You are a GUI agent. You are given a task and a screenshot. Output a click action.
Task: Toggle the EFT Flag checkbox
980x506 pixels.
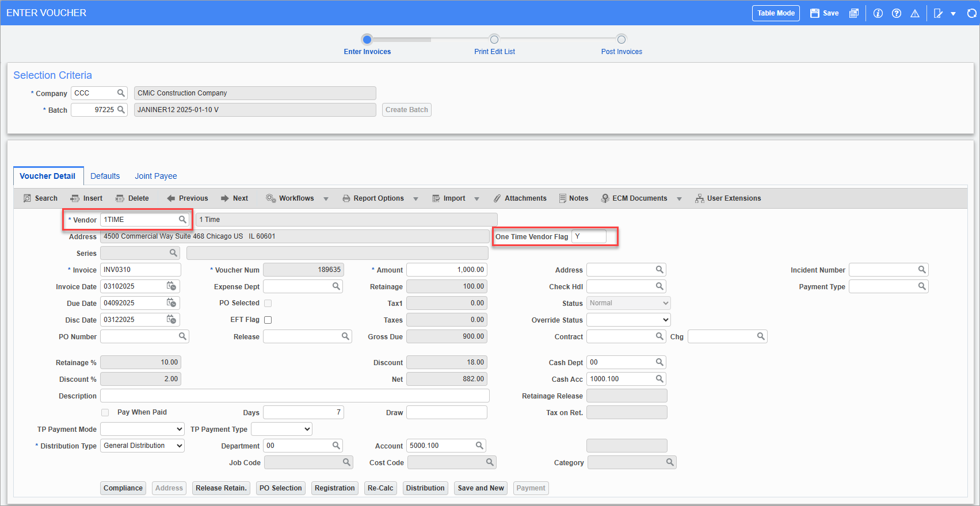(268, 320)
